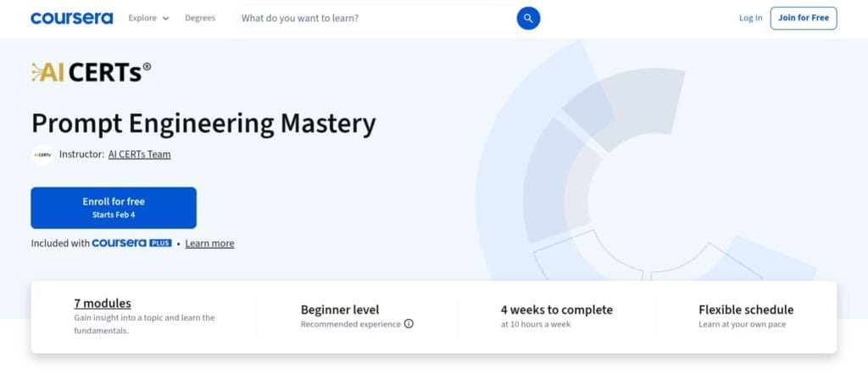Click the Learn more link
This screenshot has height=380, width=868.
point(210,243)
